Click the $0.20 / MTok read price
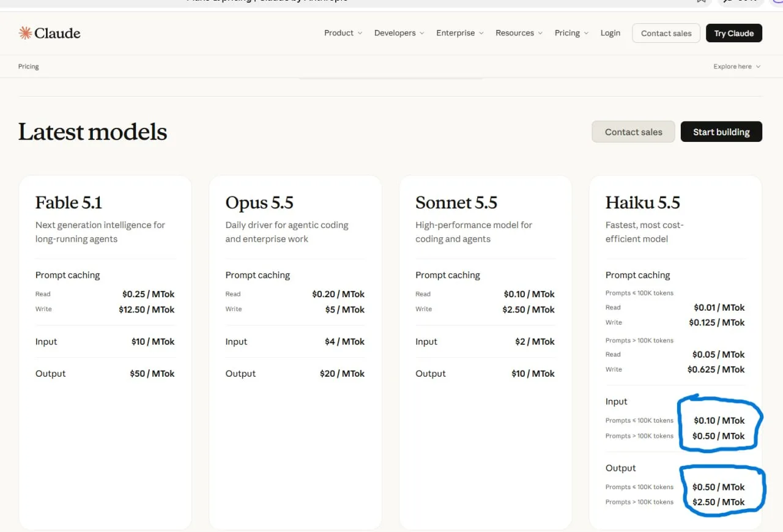Image resolution: width=783 pixels, height=532 pixels. click(x=338, y=294)
